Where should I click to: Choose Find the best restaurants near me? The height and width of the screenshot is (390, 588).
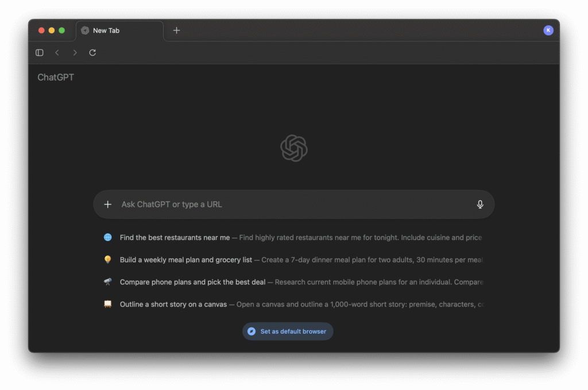[x=175, y=237]
